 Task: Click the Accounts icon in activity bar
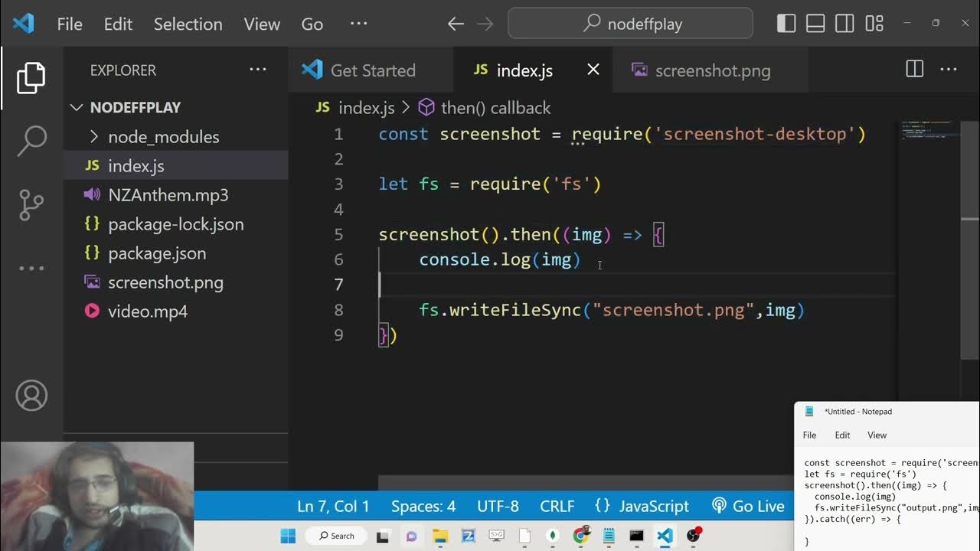tap(31, 396)
